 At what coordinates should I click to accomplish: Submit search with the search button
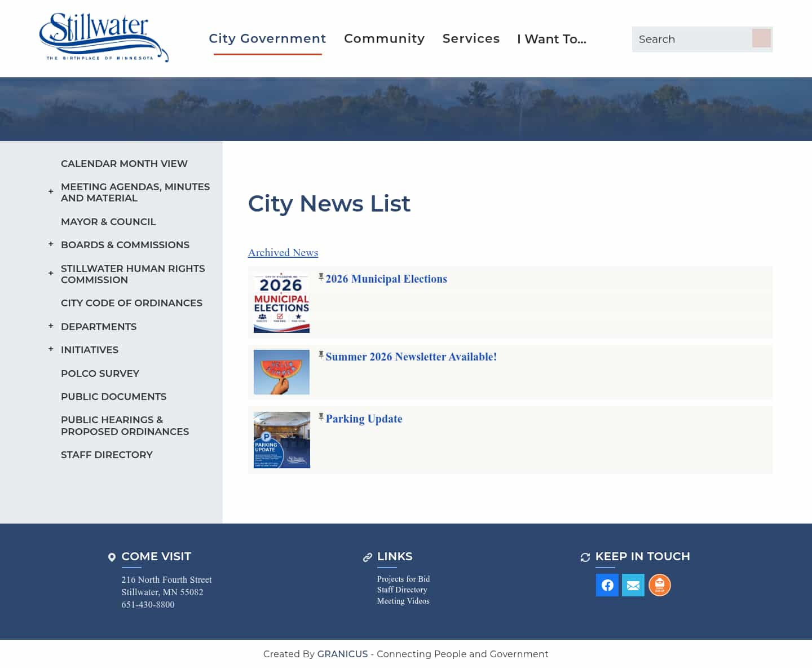(761, 38)
